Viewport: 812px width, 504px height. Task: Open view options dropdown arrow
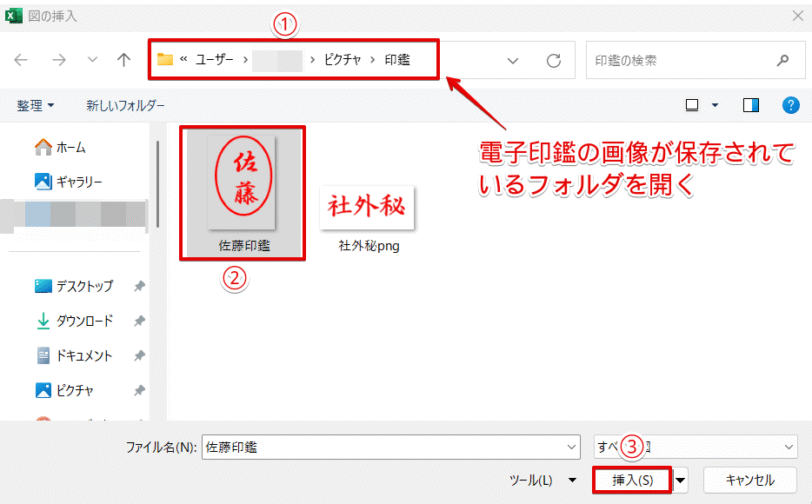(x=715, y=105)
